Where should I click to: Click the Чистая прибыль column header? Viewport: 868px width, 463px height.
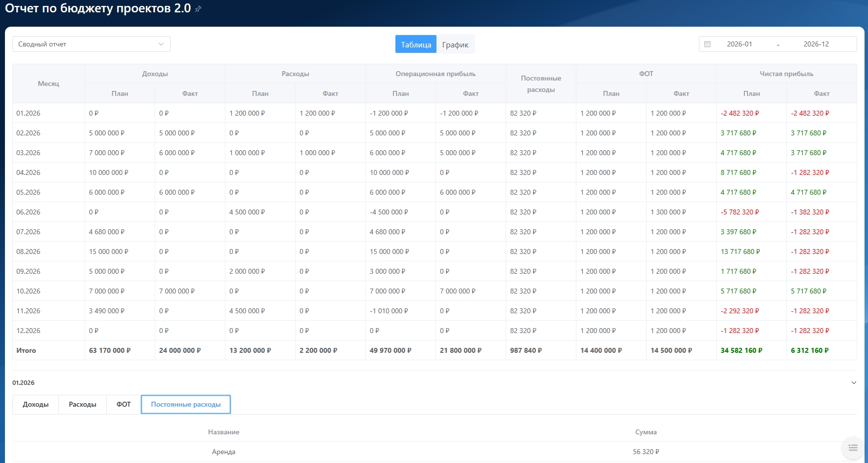786,74
